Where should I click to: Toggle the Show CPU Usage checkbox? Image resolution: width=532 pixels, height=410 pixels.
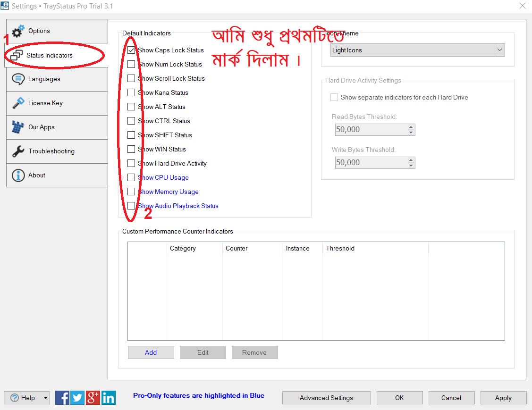[x=131, y=177]
